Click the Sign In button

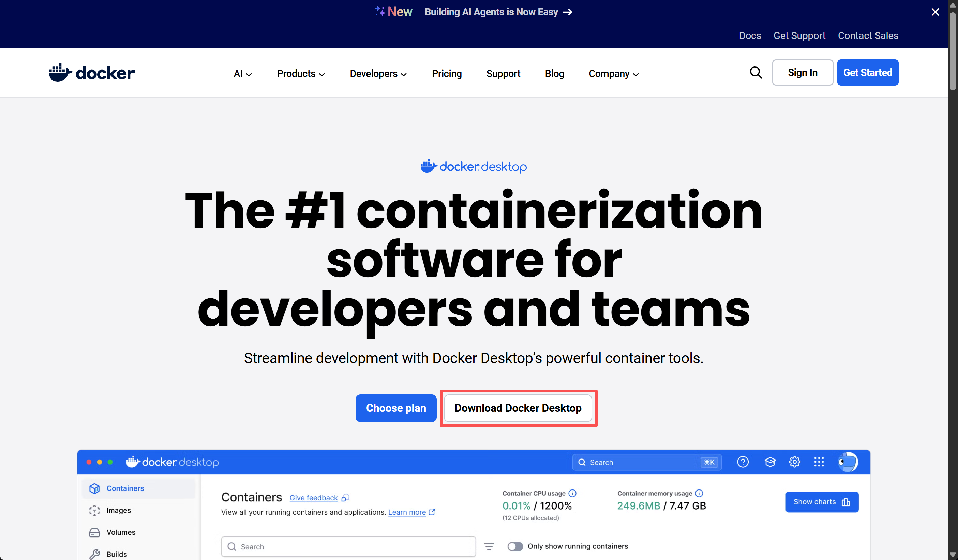803,73
